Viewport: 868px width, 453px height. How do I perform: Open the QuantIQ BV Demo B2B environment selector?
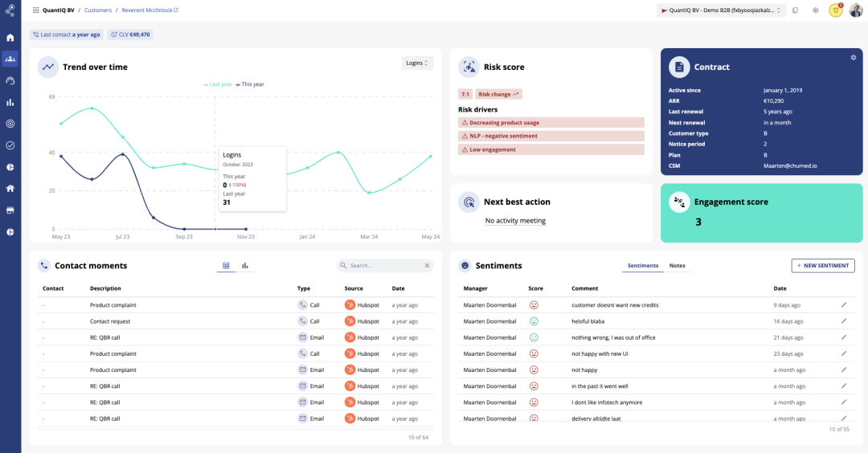coord(721,10)
